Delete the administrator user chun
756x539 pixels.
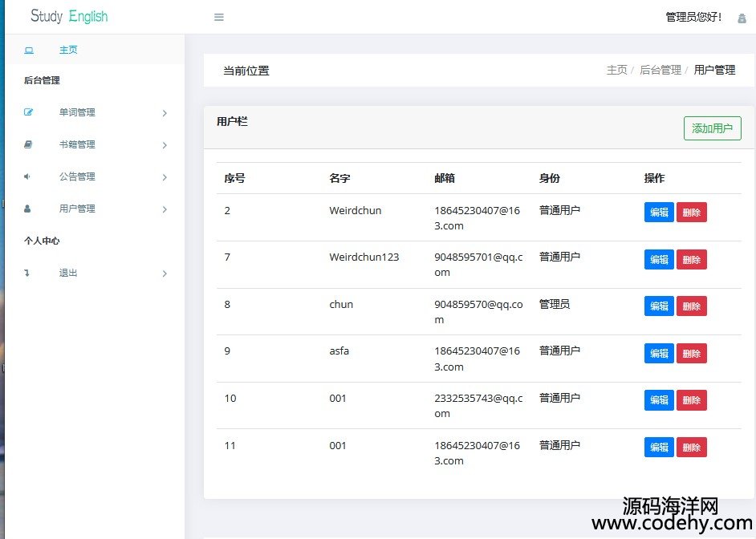coord(691,306)
